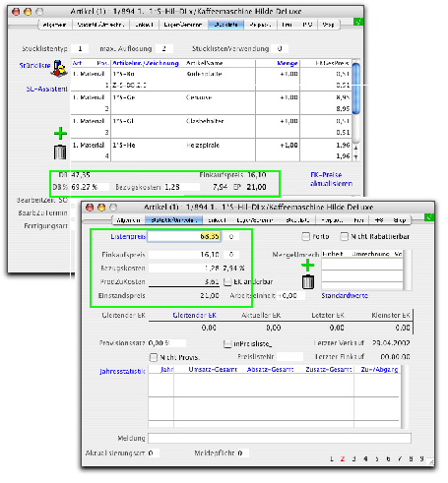Sort by Artikelnr./Zeichnung column header
This screenshot has height=483, width=448.
point(146,63)
